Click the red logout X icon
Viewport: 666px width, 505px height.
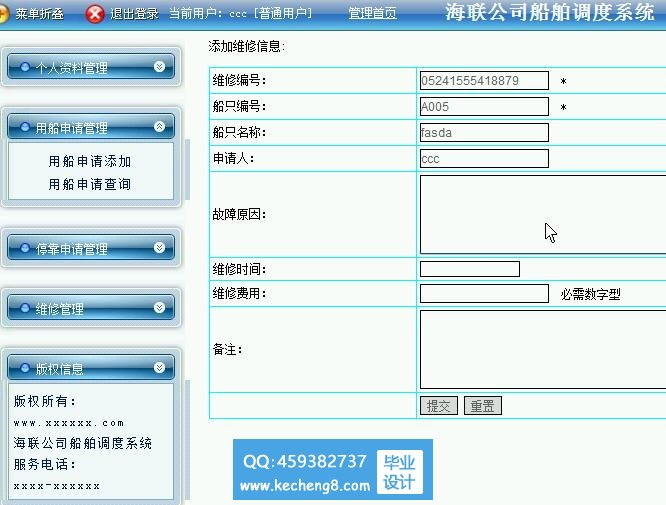click(x=95, y=14)
